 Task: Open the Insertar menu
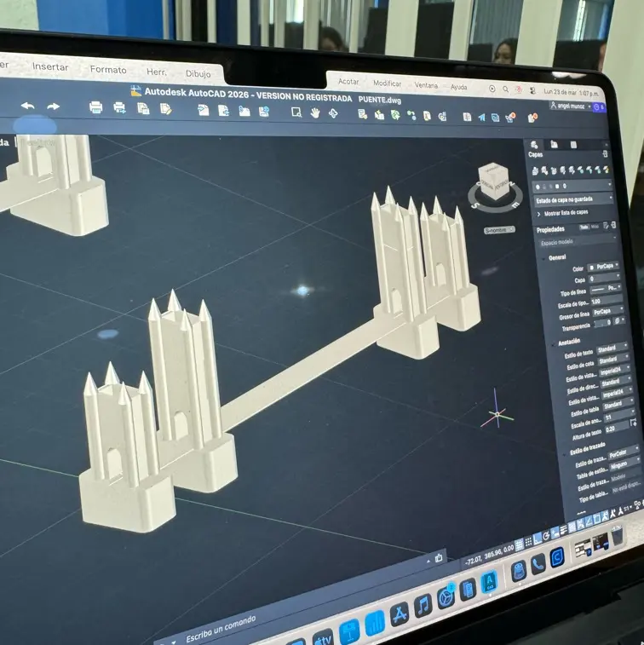[x=50, y=66]
